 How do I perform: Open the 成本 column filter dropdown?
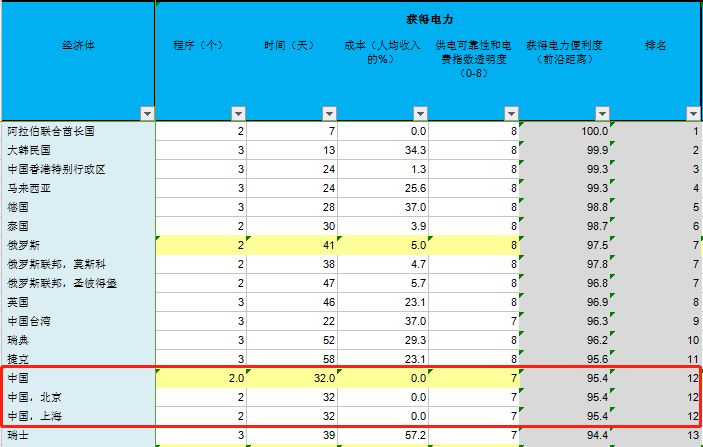[x=421, y=114]
